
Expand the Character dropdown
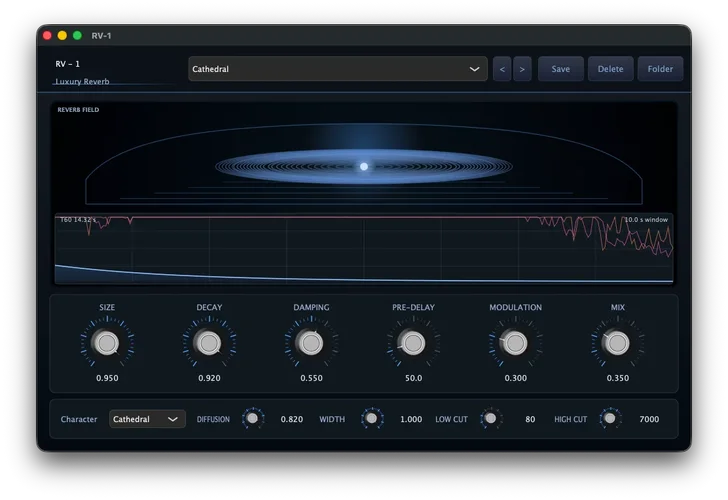tap(147, 419)
